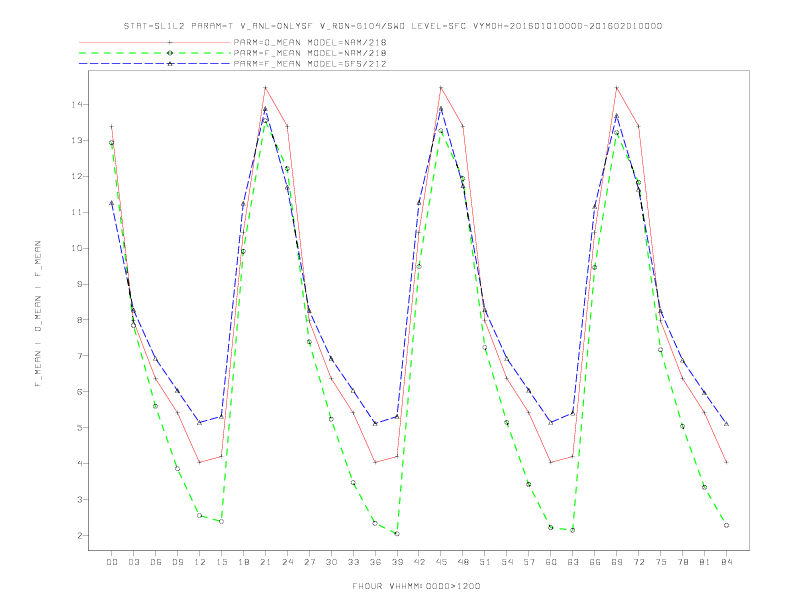The height and width of the screenshot is (612, 792).
Task: Click the green circle data point at hour 15
Action: tap(221, 521)
